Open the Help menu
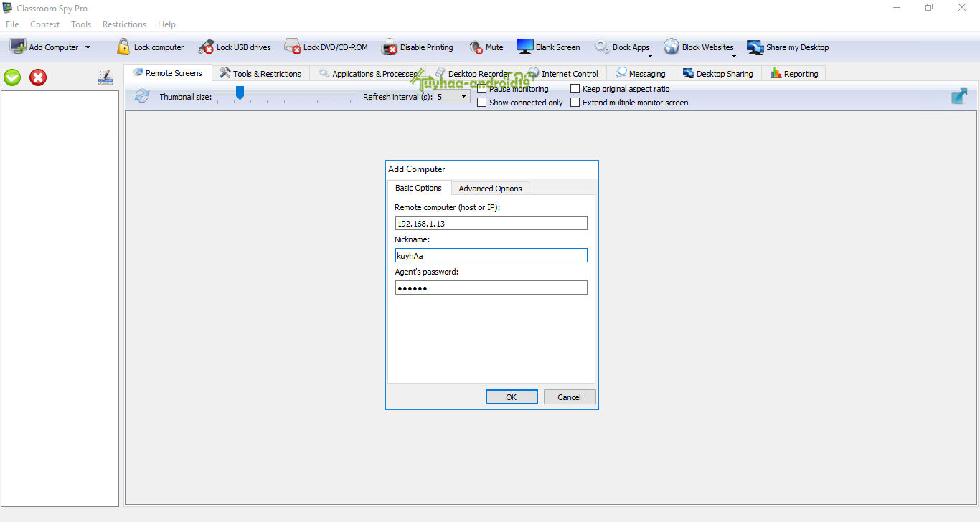This screenshot has width=980, height=522. point(166,24)
